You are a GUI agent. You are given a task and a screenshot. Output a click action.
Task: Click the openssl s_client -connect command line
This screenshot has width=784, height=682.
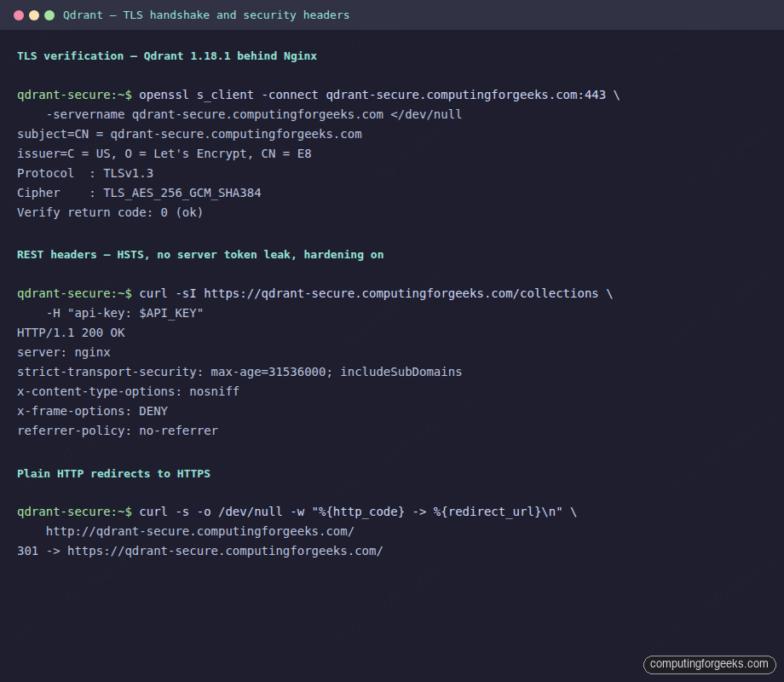319,95
